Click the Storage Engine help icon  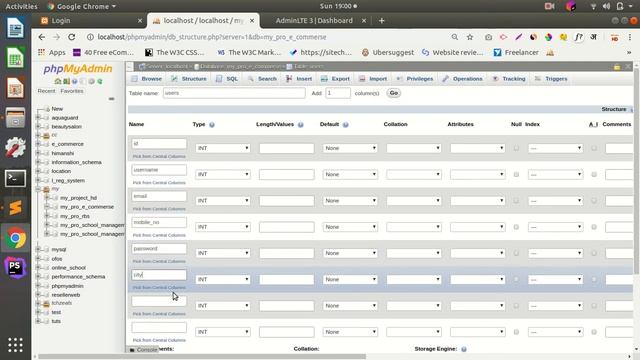point(464,349)
